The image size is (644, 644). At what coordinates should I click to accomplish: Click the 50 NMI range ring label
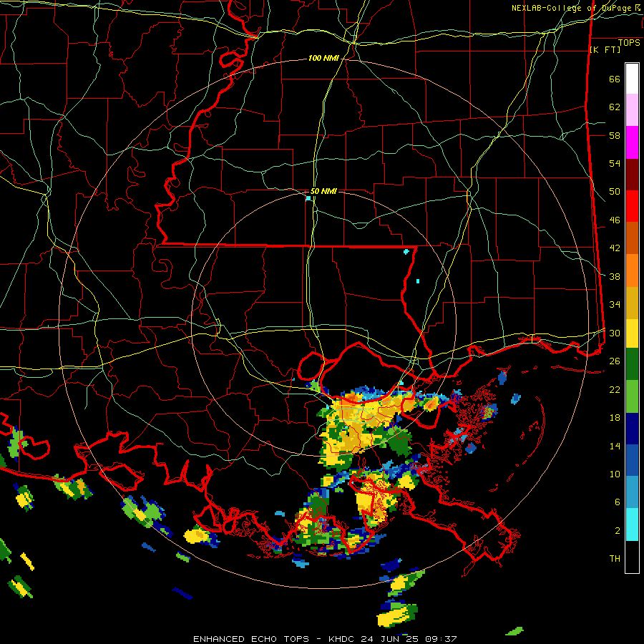point(323,191)
